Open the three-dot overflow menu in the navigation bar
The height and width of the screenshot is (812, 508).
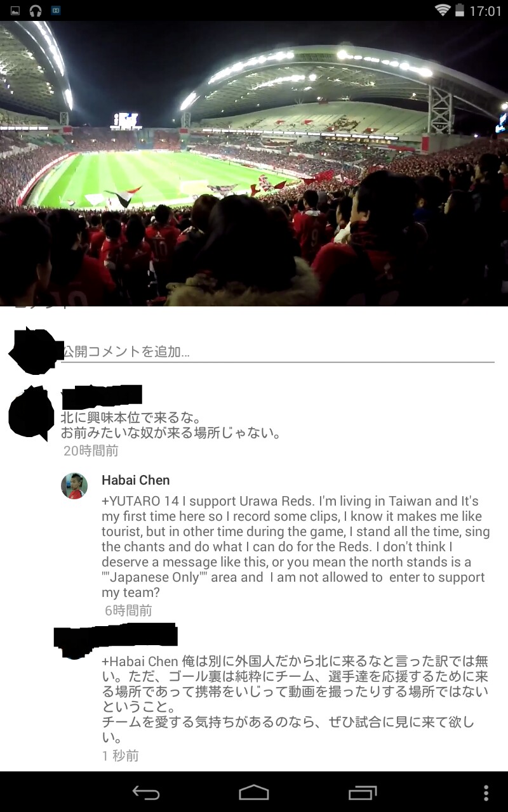pyautogui.click(x=486, y=792)
